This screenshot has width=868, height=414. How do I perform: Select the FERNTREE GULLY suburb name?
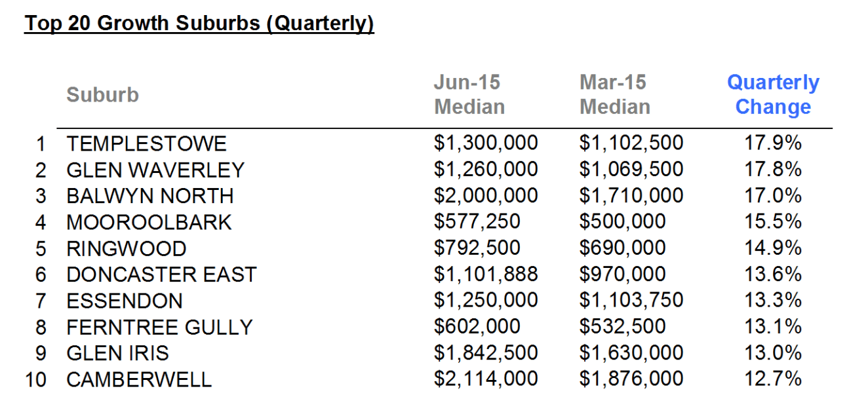(159, 327)
